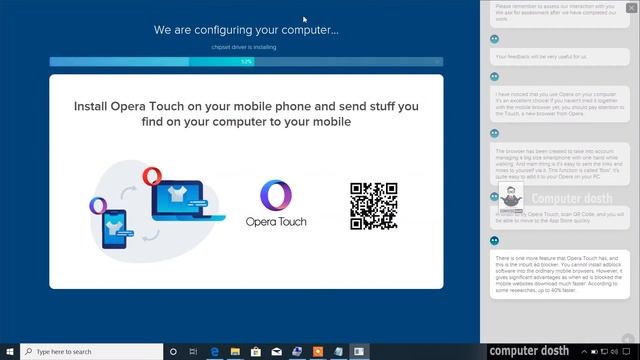Click the 'Type here to search' box
640x360 pixels.
pyautogui.click(x=91, y=351)
